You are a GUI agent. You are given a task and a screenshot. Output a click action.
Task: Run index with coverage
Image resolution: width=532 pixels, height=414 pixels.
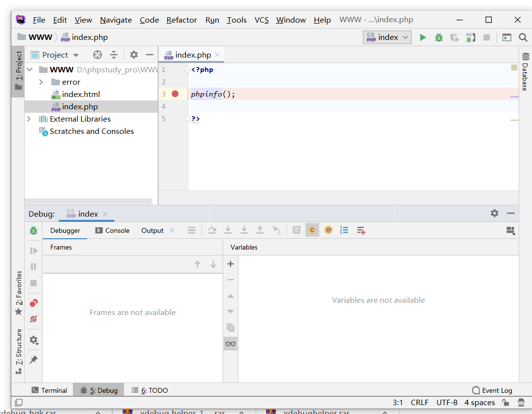pos(455,37)
